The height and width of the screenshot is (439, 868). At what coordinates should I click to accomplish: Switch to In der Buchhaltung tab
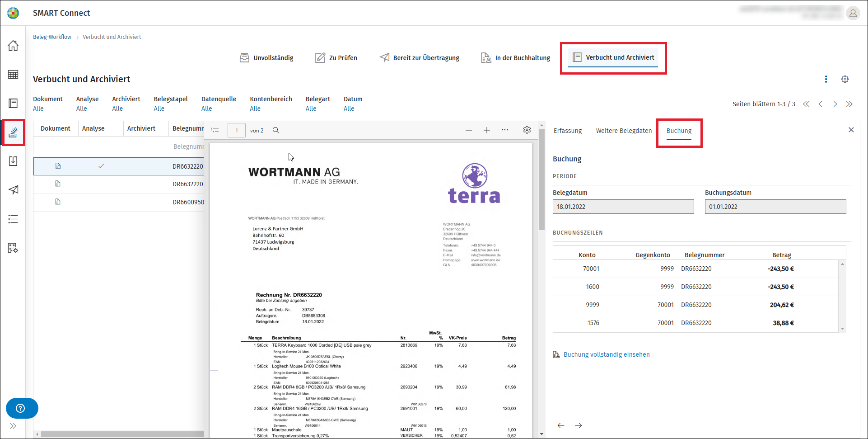click(516, 58)
